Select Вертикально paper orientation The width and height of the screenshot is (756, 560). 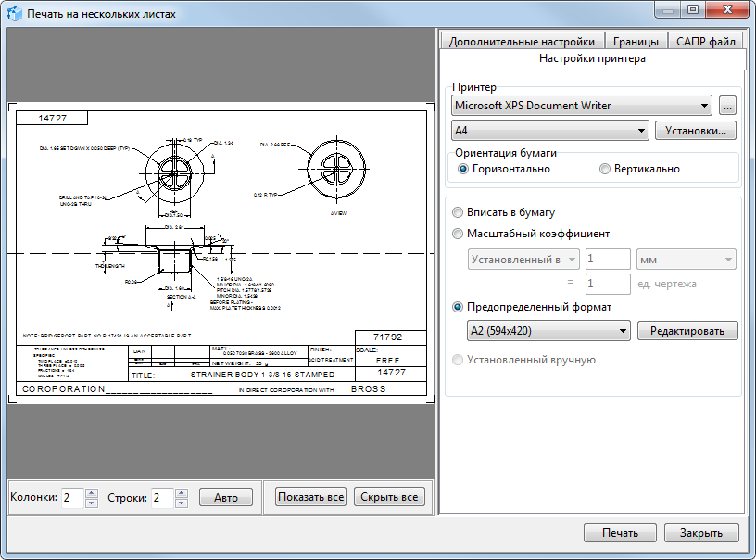[605, 169]
